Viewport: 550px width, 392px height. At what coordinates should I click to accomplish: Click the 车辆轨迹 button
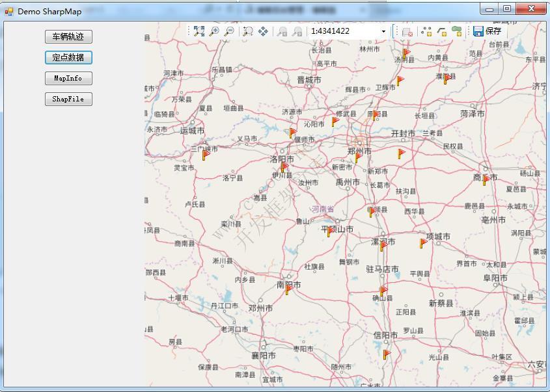tap(68, 36)
